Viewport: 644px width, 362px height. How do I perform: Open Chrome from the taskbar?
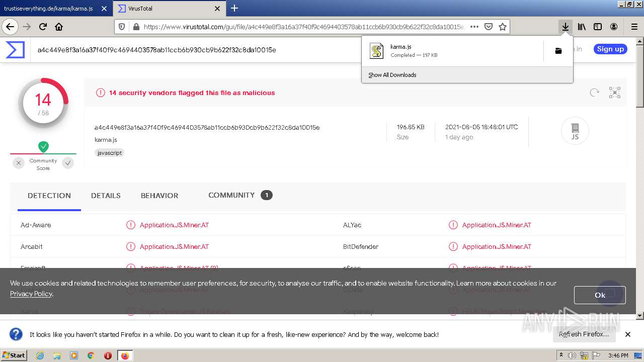(91, 355)
